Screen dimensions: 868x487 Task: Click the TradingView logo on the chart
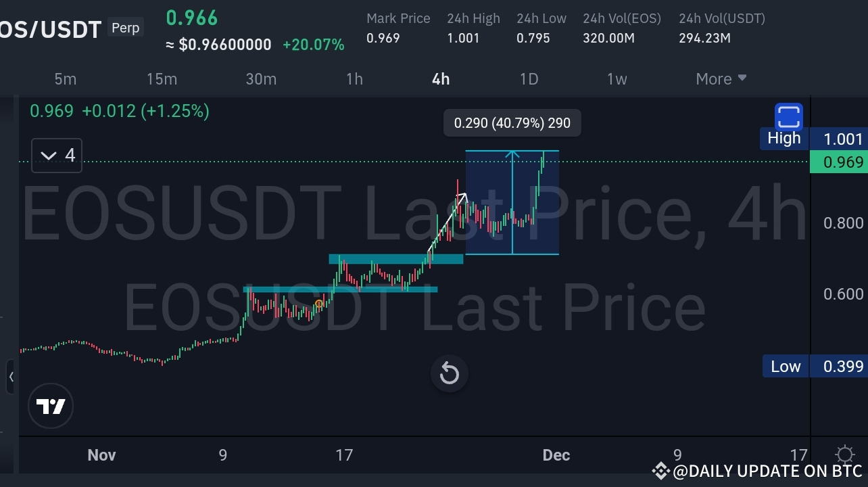[51, 406]
